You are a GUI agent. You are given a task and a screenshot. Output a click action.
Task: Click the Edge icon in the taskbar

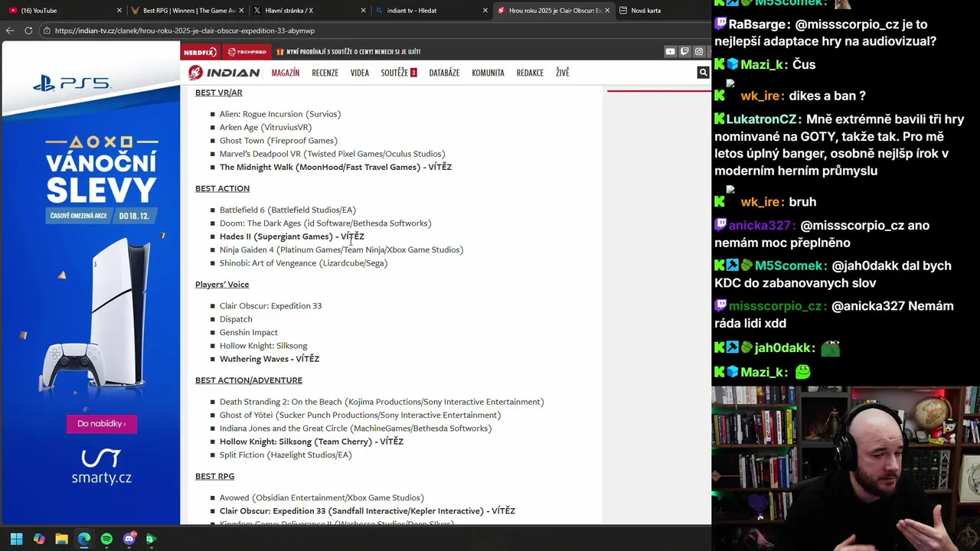coord(84,539)
